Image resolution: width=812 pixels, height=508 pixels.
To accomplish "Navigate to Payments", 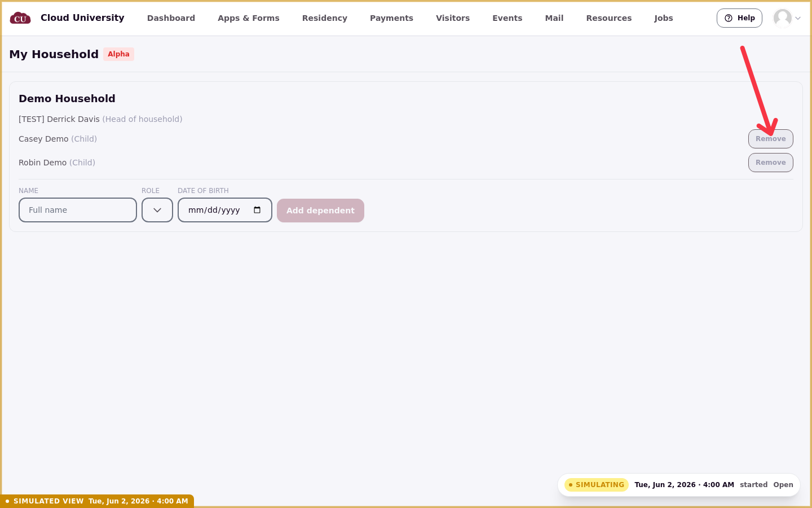I will (391, 18).
